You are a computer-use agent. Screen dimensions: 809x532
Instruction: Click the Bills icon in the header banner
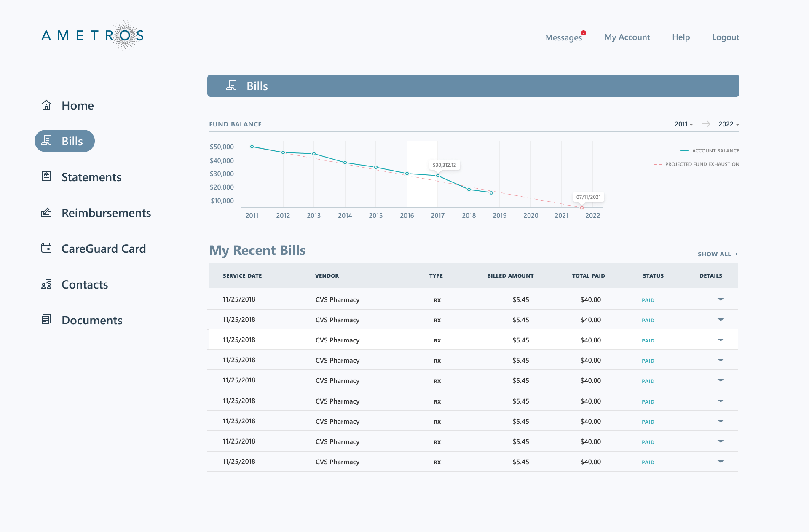pyautogui.click(x=231, y=86)
